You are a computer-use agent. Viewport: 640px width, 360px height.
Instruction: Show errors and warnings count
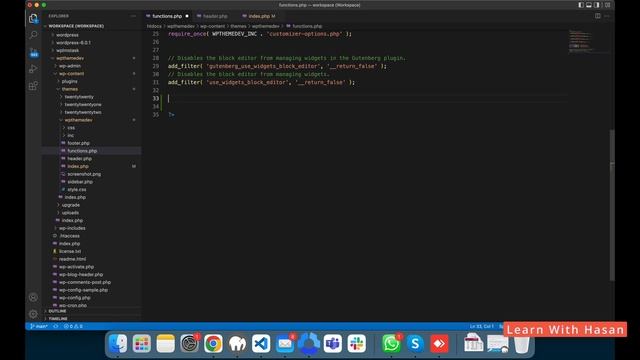coord(73,326)
